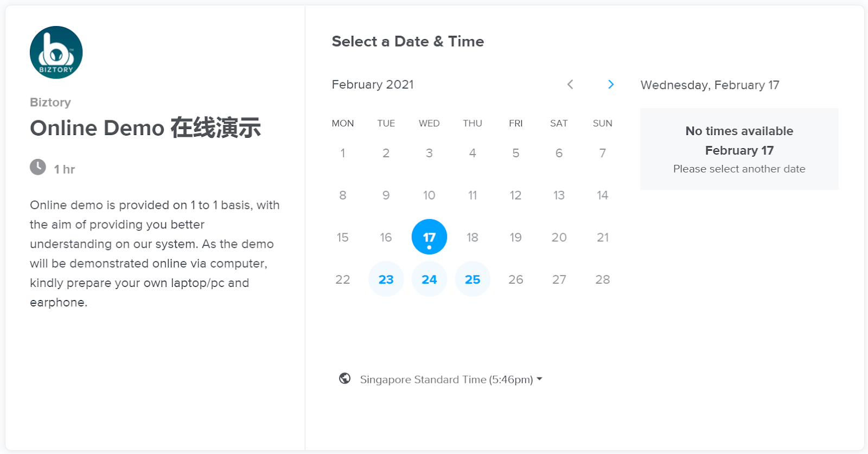Click date 26 on calendar
Viewport: 868px width, 454px height.
point(516,279)
